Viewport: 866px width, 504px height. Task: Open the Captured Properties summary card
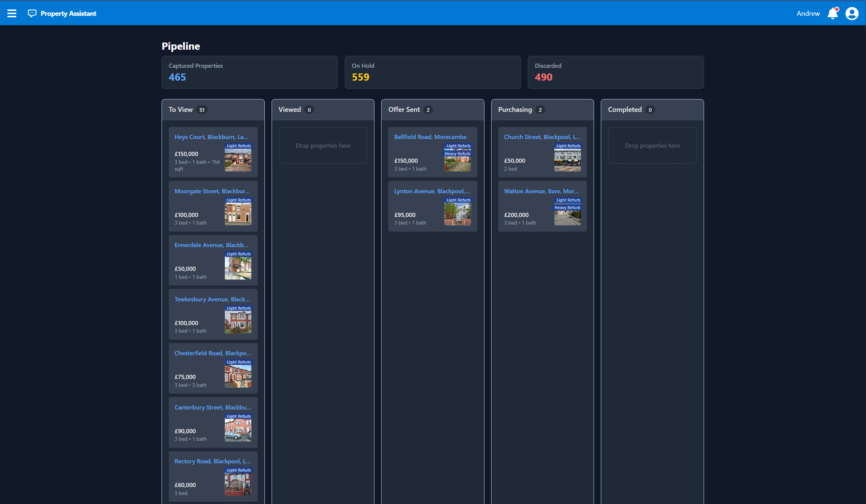(x=249, y=72)
